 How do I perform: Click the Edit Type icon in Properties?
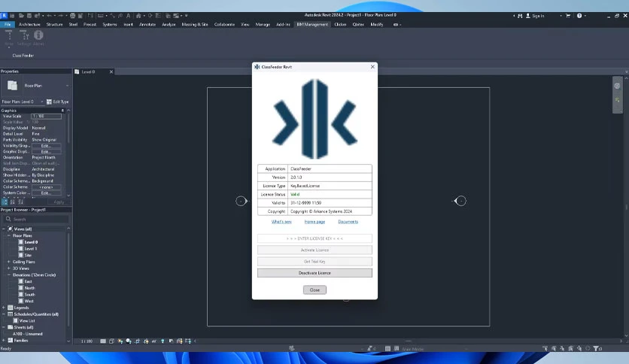tap(49, 102)
